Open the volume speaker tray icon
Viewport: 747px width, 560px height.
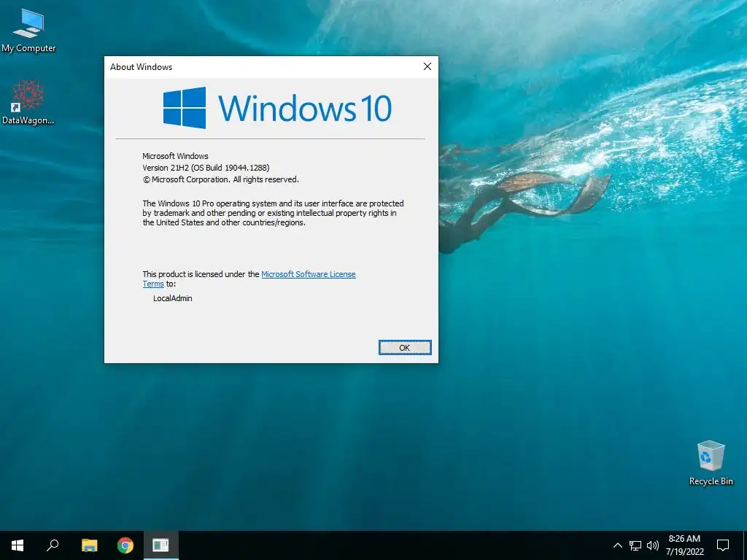pos(653,545)
